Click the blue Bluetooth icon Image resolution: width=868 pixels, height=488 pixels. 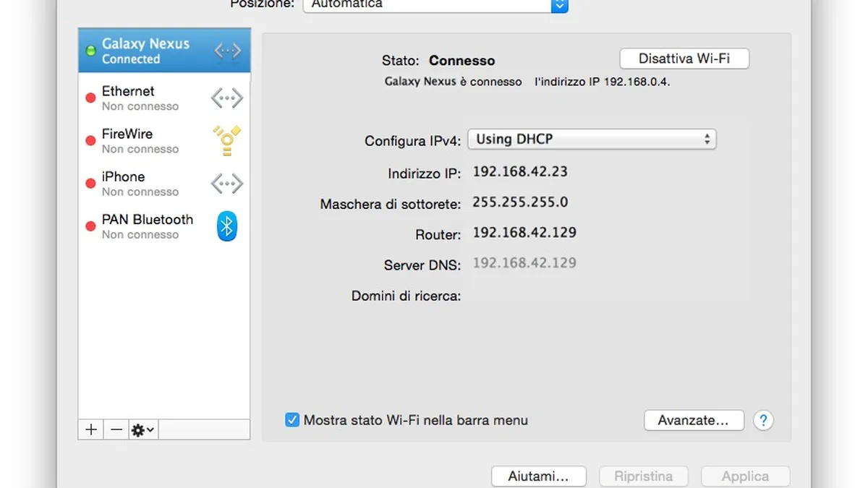pos(227,226)
